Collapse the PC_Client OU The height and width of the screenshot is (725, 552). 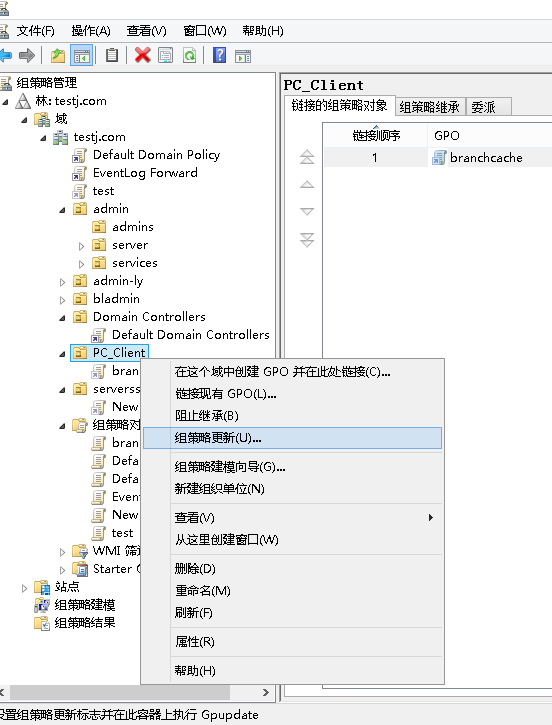point(62,355)
